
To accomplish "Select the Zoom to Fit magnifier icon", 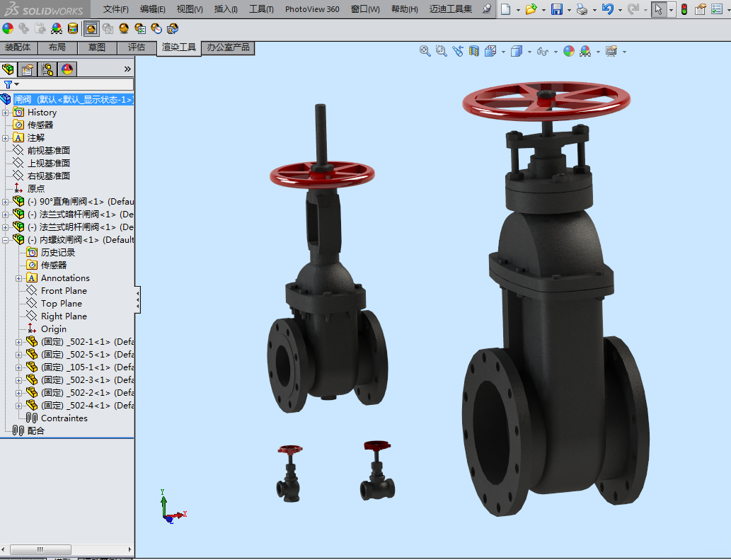I will coord(425,51).
